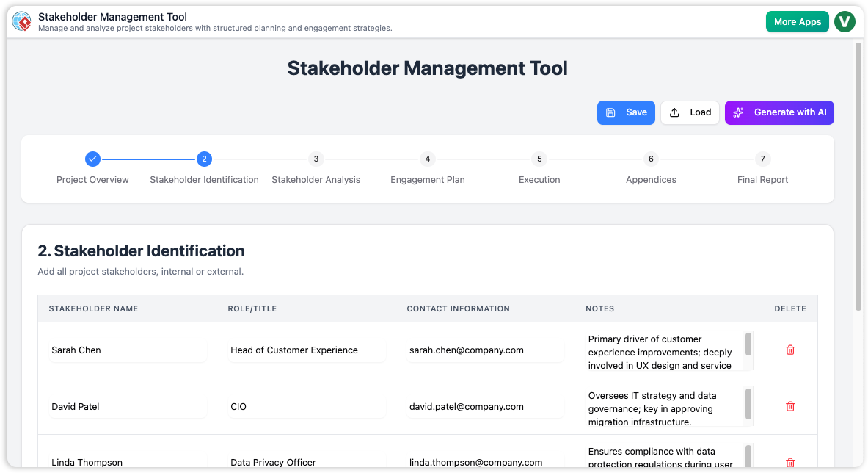The width and height of the screenshot is (868, 473).
Task: Click the sparkle icon on Generate with AI
Action: (737, 112)
